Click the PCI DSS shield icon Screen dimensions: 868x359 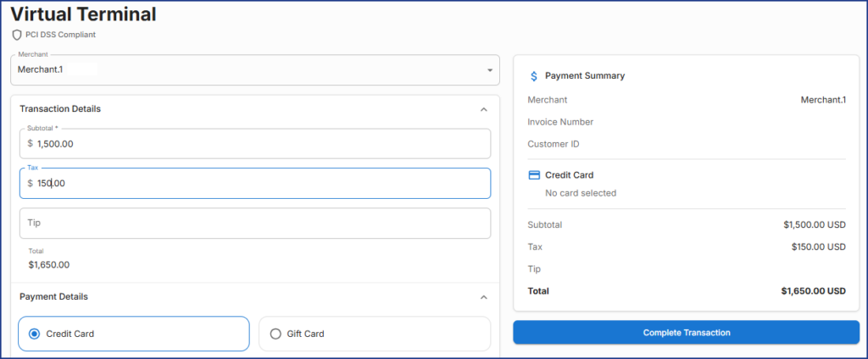coord(16,35)
